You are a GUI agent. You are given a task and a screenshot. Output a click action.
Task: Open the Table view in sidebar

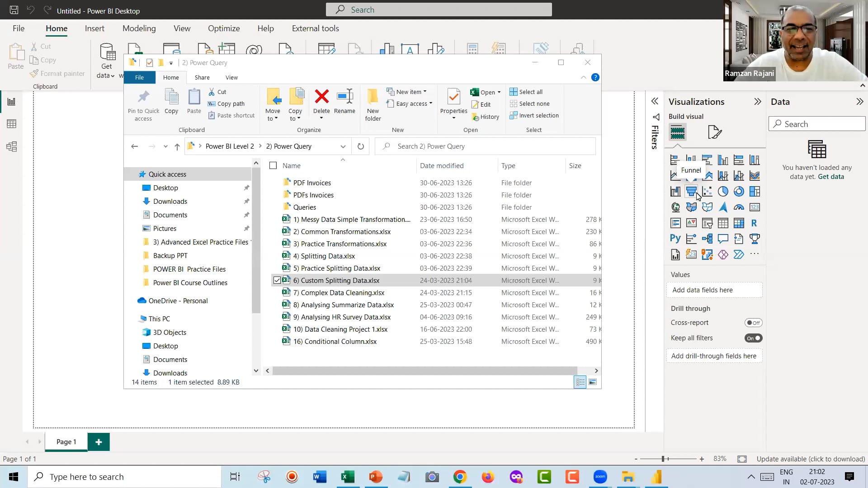tap(12, 124)
